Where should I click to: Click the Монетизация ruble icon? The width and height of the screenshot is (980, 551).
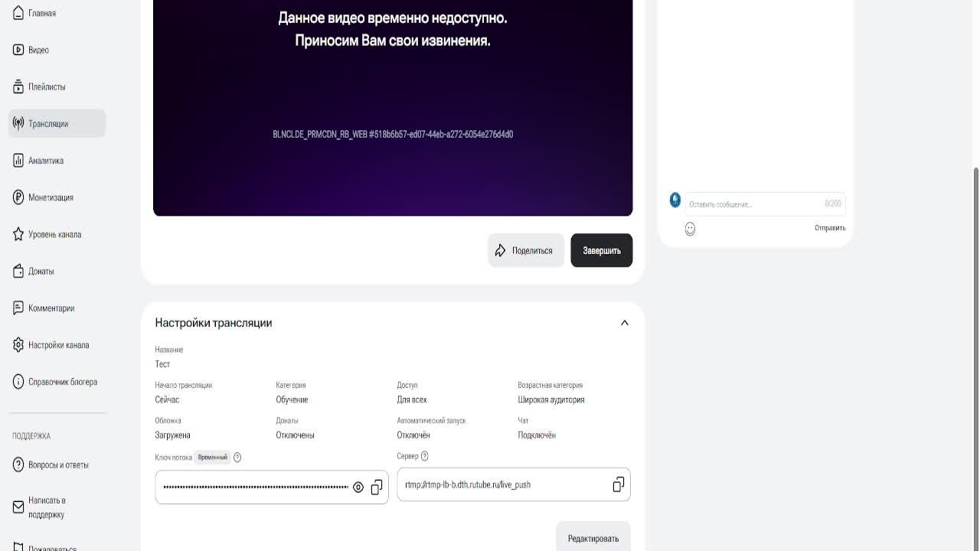(x=18, y=197)
